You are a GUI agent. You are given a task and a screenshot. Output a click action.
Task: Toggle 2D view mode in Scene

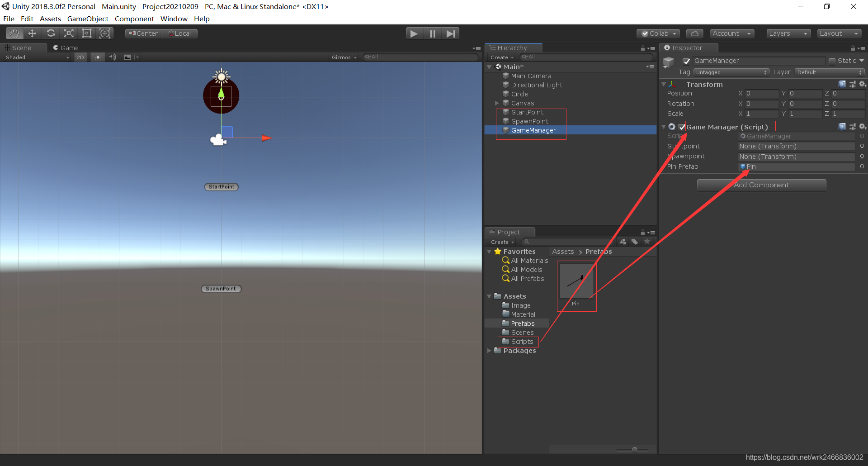[80, 57]
